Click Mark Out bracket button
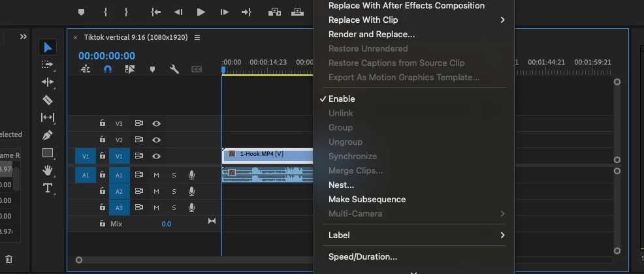The height and width of the screenshot is (274, 644). pyautogui.click(x=126, y=12)
